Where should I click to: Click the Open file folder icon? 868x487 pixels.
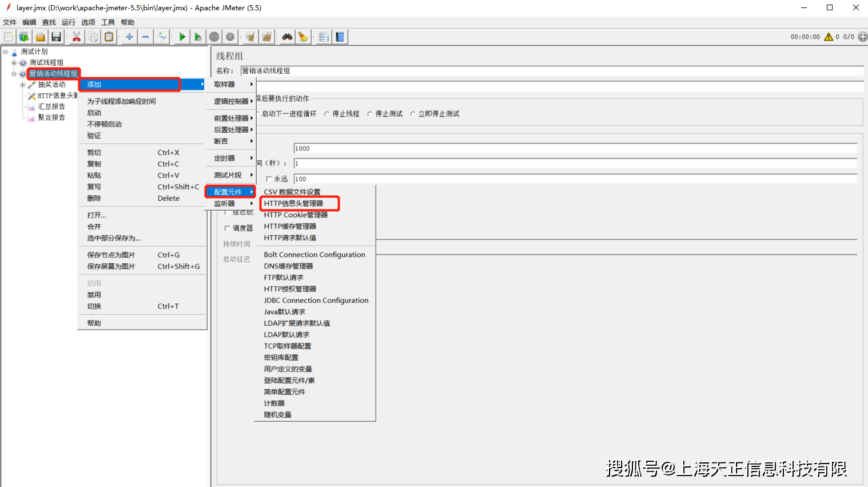tap(40, 37)
